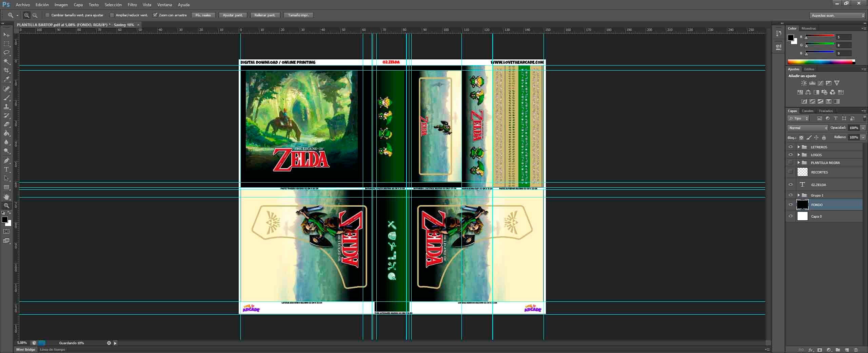Select the Lasso tool
The image size is (868, 353).
pyautogui.click(x=6, y=53)
